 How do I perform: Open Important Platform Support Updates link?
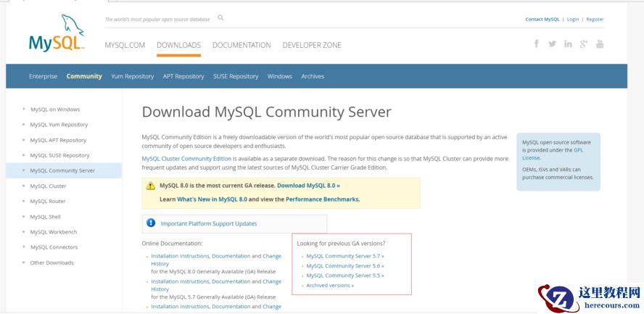[209, 223]
